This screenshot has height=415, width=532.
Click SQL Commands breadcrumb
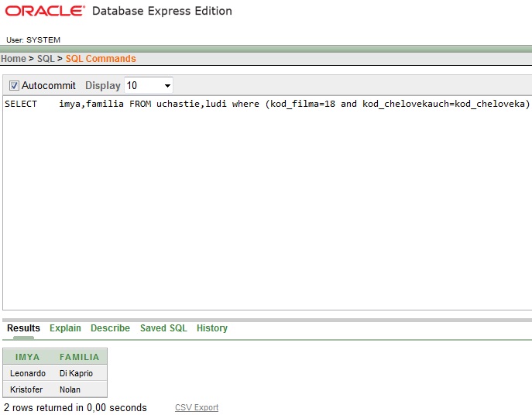101,59
